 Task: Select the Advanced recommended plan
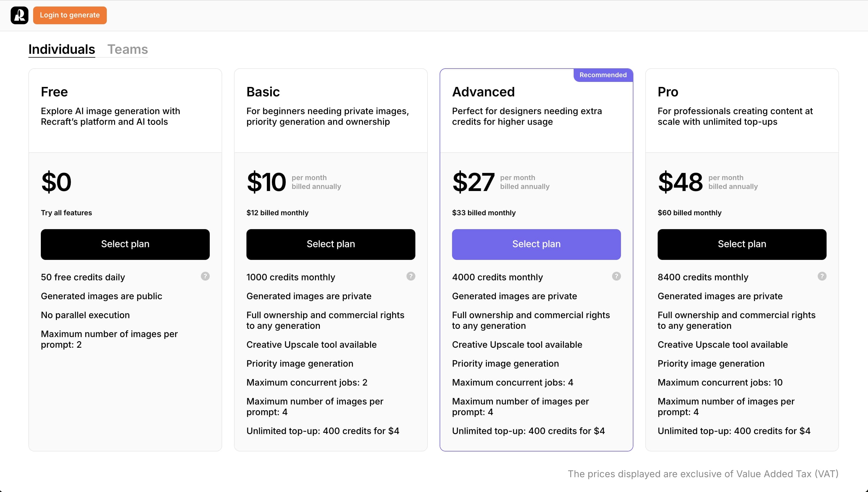(x=537, y=244)
